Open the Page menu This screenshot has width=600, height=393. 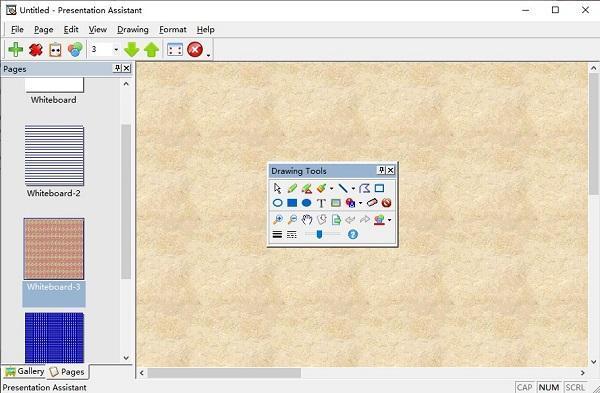pyautogui.click(x=44, y=29)
